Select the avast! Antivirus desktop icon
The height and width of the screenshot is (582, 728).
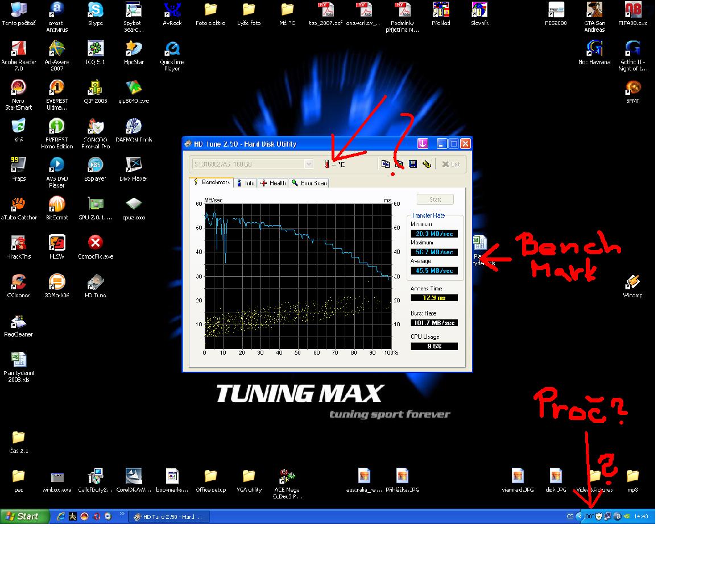pos(57,17)
